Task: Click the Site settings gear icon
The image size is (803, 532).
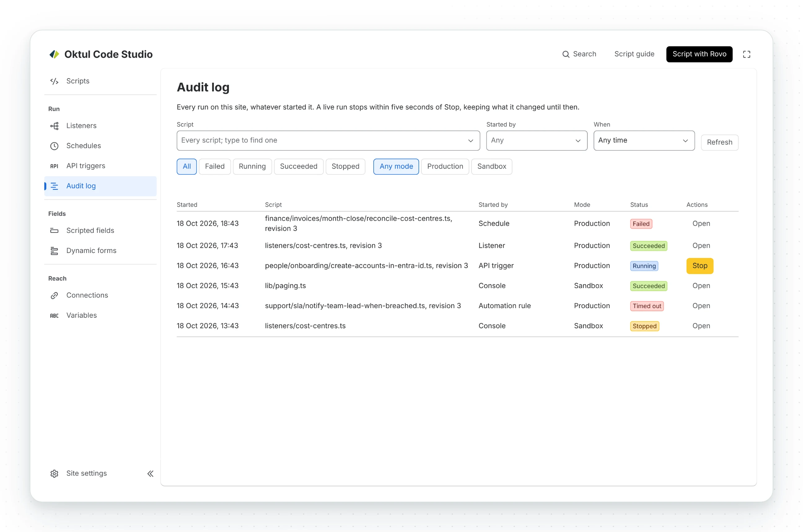Action: (54, 474)
